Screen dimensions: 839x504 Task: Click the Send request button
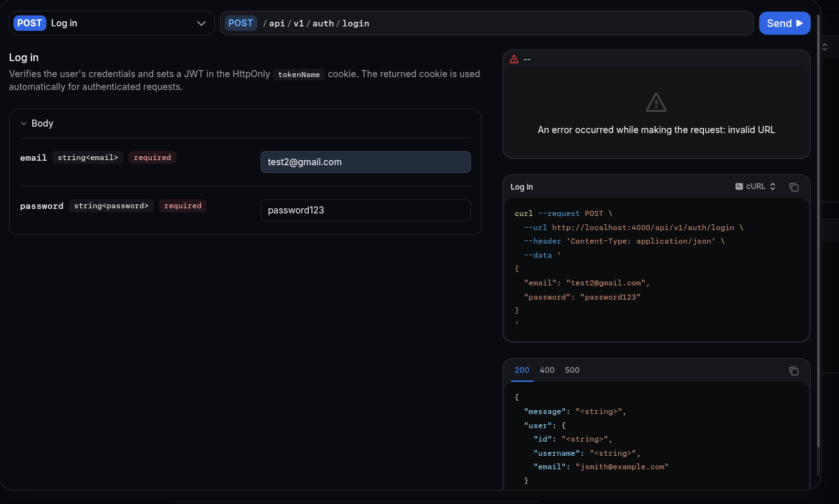coord(784,23)
